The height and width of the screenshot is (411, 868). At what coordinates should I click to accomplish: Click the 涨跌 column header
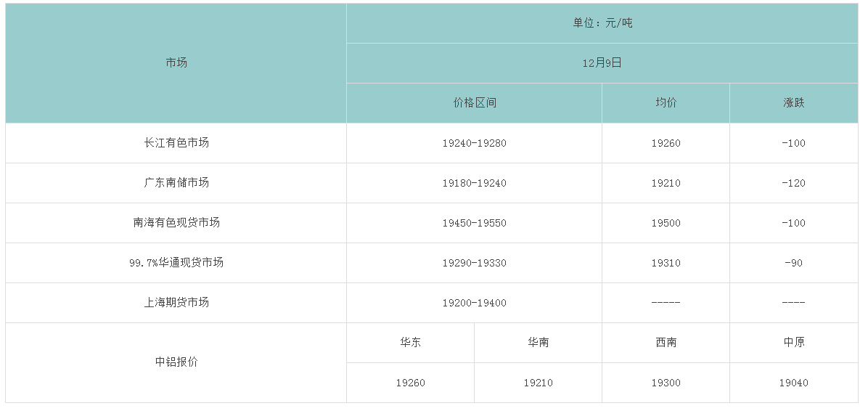click(x=793, y=103)
